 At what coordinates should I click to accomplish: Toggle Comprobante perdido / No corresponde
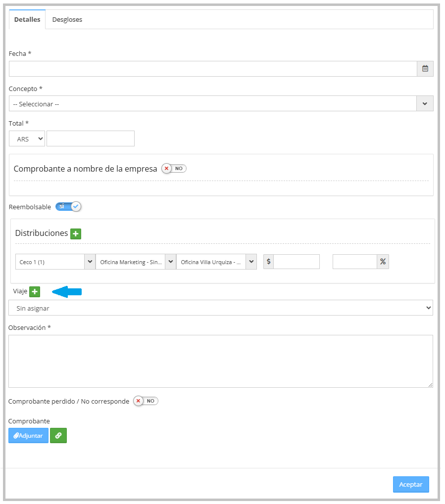pyautogui.click(x=146, y=401)
